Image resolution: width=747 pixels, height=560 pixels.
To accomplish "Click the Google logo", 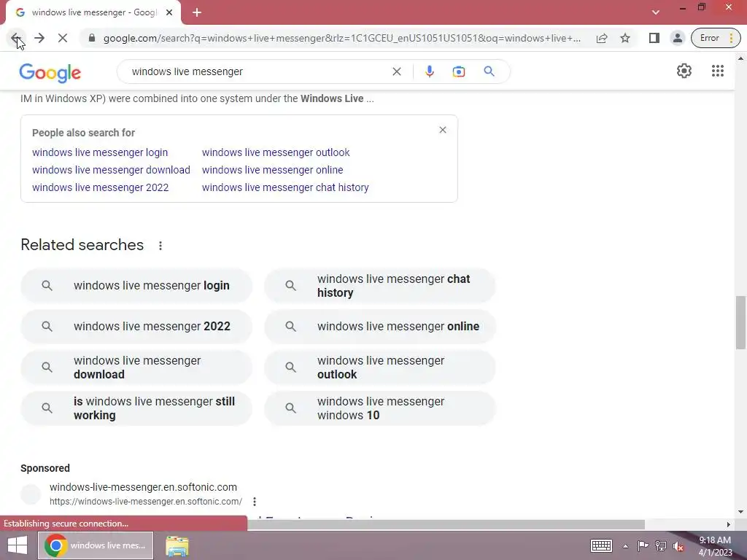I will 50,72.
